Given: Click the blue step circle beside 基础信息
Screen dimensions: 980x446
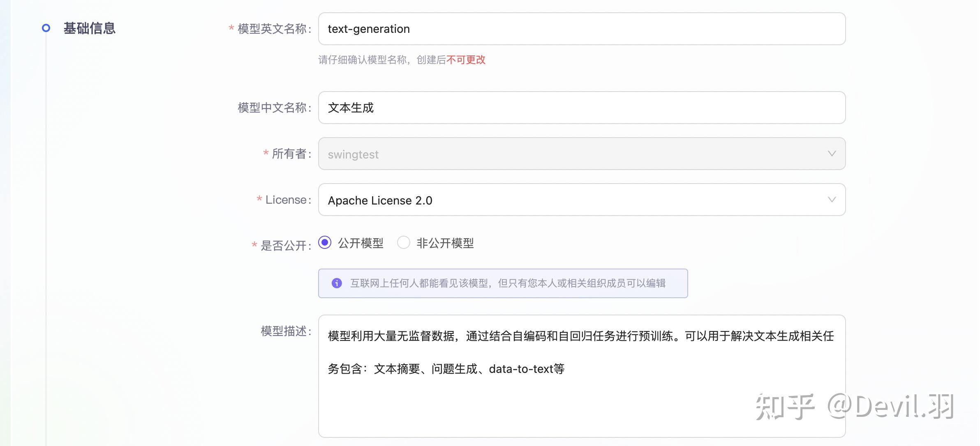Looking at the screenshot, I should pyautogui.click(x=46, y=28).
